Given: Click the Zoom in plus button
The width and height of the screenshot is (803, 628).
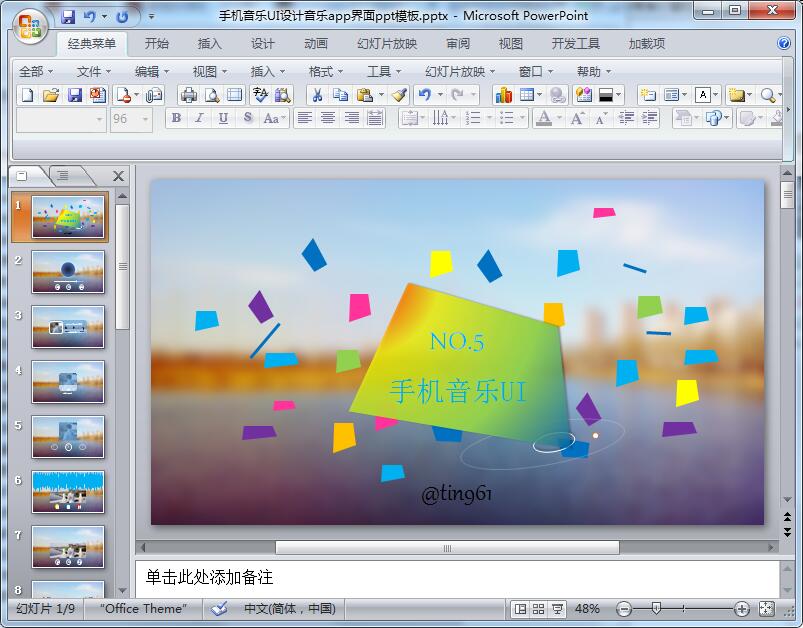Looking at the screenshot, I should (742, 609).
